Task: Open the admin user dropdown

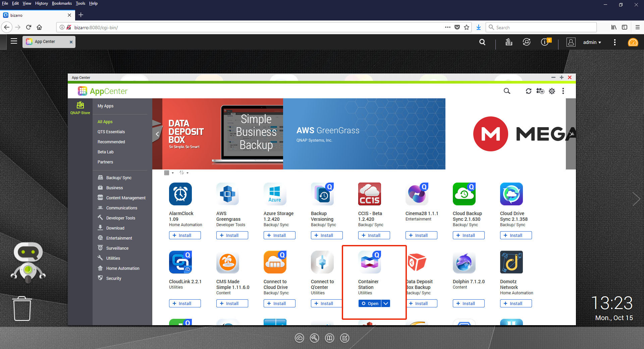Action: (592, 42)
